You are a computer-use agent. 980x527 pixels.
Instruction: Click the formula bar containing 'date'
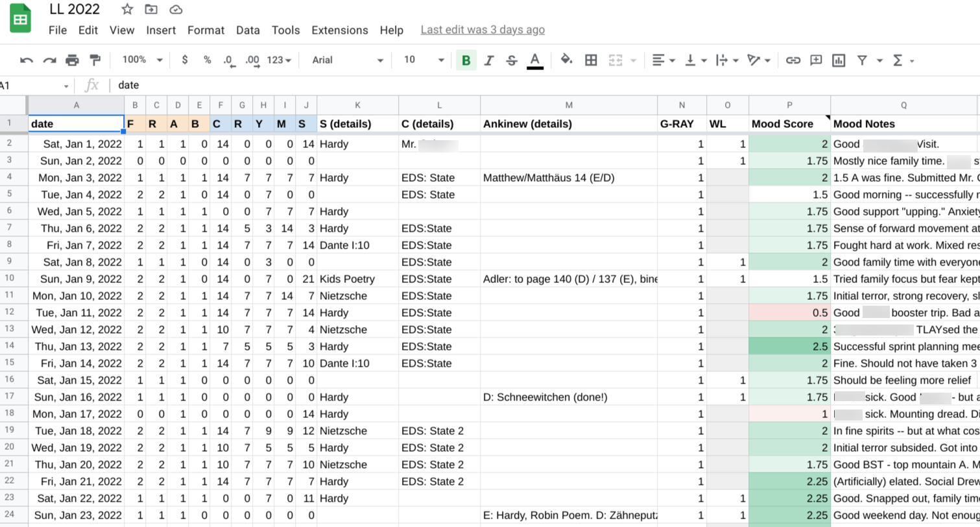545,85
